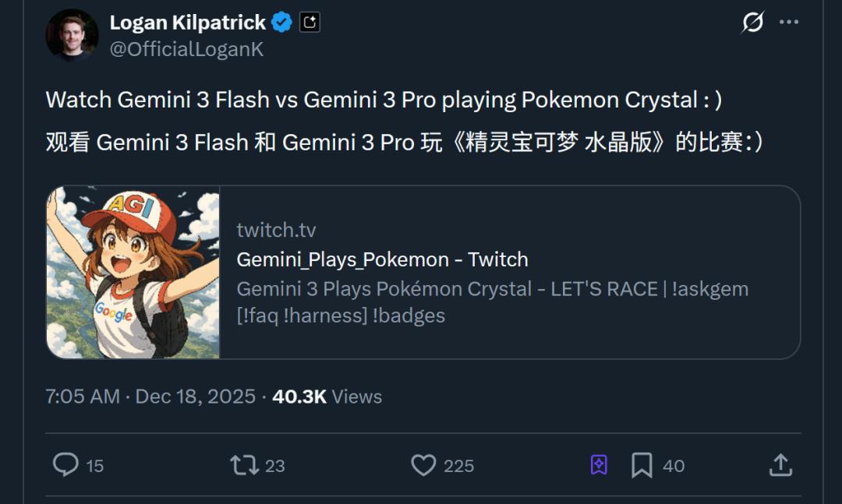Click the small boxed icon beside the checkmark

click(x=309, y=22)
